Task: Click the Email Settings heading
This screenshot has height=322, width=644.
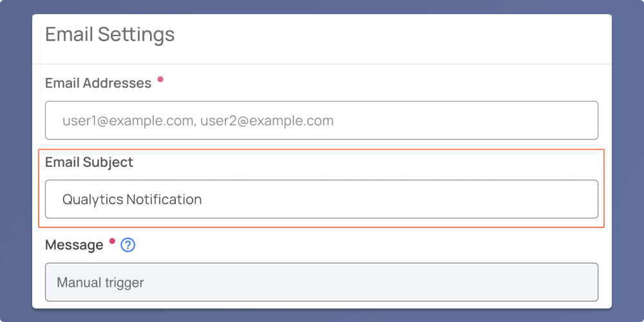Action: (109, 35)
